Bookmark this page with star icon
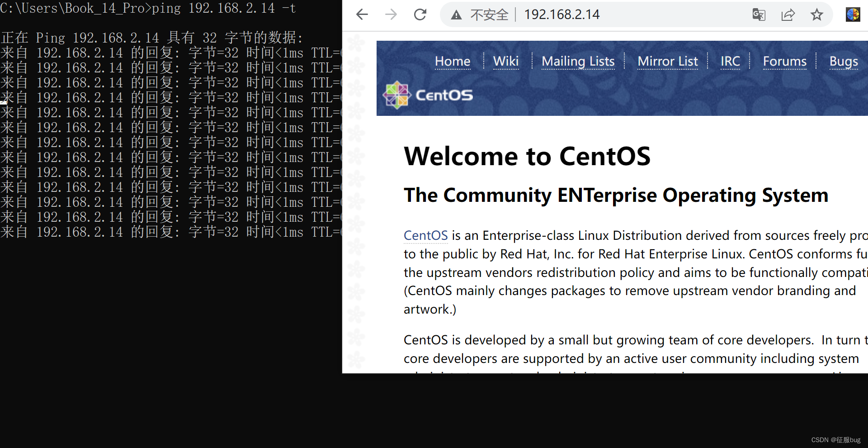Viewport: 868px width, 448px height. coord(817,15)
